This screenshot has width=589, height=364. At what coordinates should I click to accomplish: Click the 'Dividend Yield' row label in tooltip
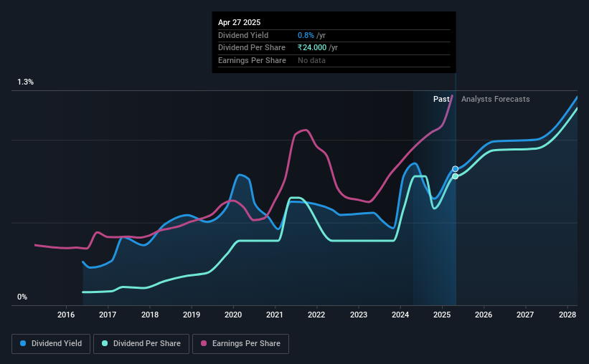[x=243, y=35]
